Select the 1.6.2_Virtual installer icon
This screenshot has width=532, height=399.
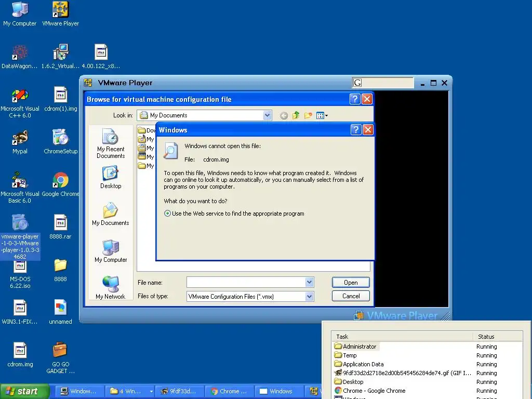60,56
